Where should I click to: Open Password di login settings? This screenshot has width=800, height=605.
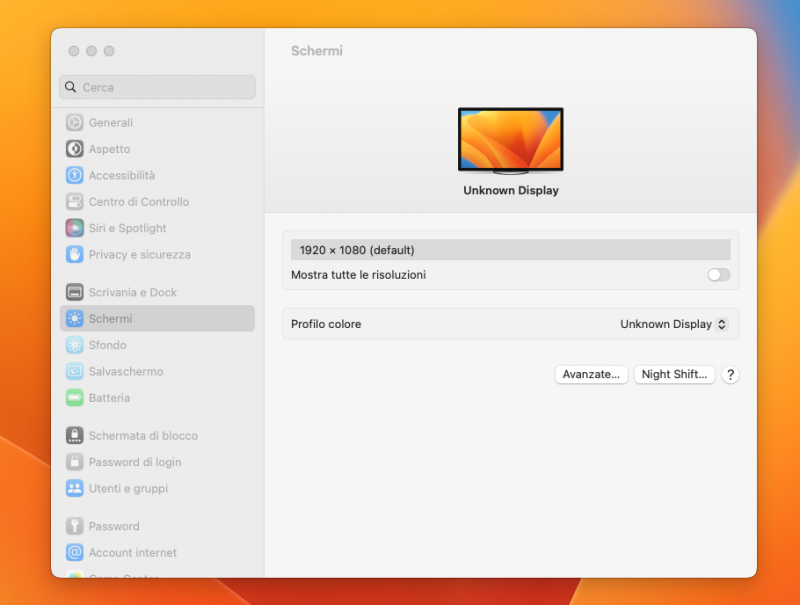157,462
